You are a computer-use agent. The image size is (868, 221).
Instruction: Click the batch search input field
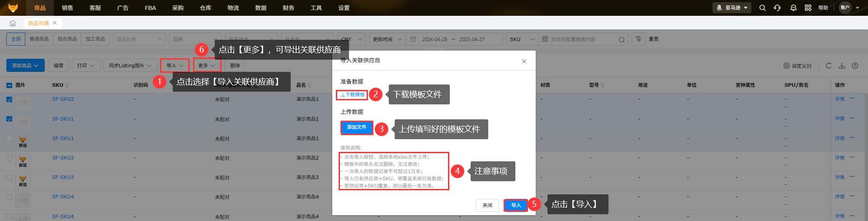coord(583,39)
